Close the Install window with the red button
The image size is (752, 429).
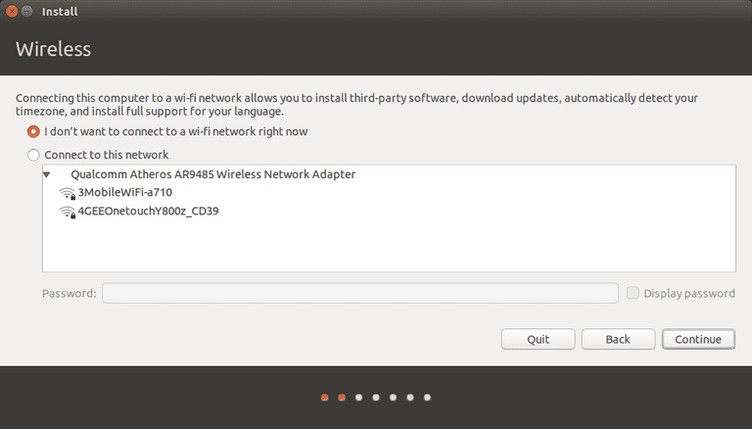point(12,11)
